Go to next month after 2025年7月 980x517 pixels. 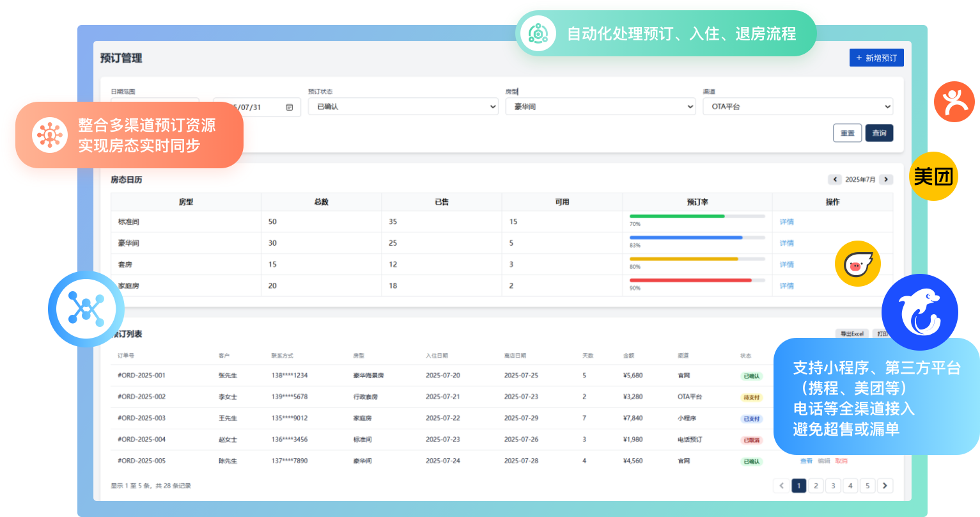(x=885, y=180)
